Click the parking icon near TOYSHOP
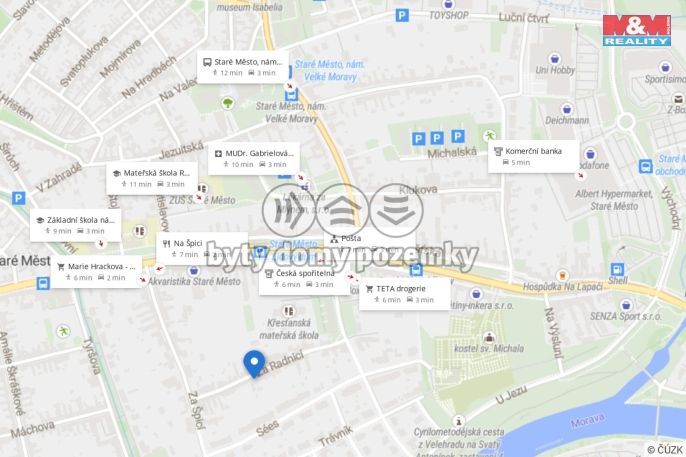686x457 pixels. click(402, 16)
